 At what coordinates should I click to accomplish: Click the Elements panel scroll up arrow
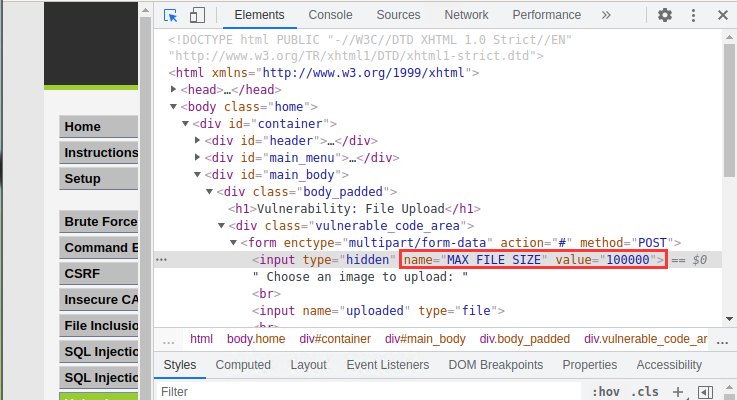[x=729, y=37]
